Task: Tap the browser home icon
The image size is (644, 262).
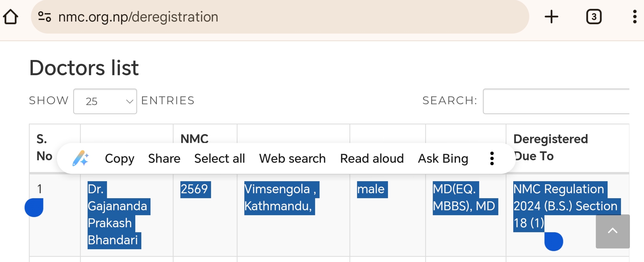Action: point(11,17)
